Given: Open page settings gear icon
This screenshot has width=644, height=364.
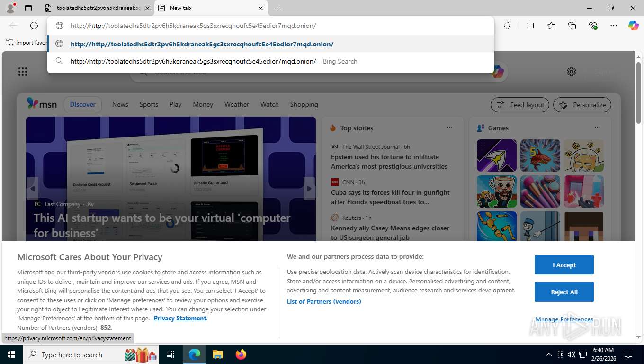Looking at the screenshot, I should 572,72.
